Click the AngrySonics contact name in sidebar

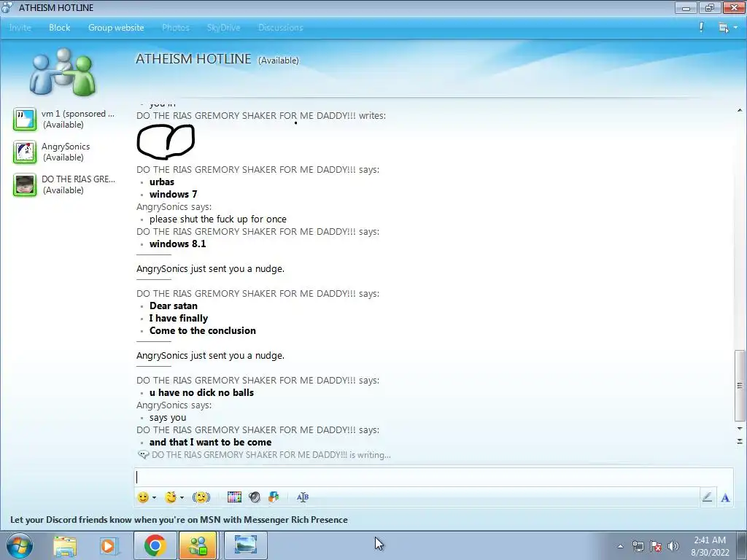tap(65, 147)
